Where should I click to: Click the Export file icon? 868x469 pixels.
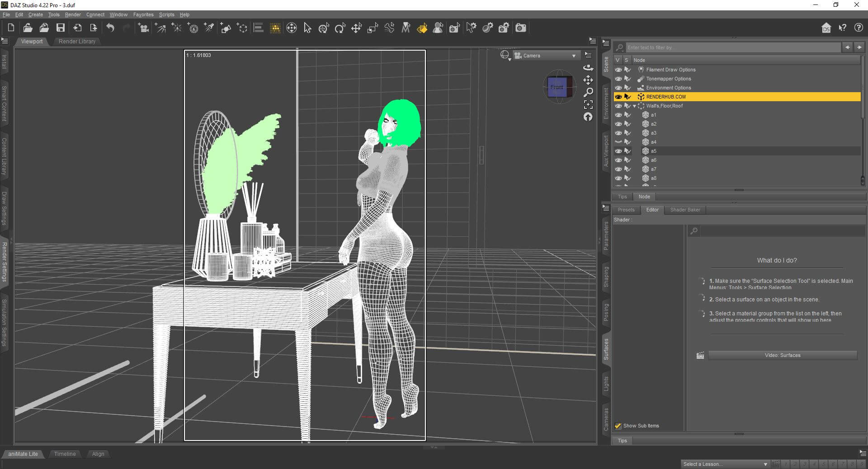pyautogui.click(x=94, y=28)
